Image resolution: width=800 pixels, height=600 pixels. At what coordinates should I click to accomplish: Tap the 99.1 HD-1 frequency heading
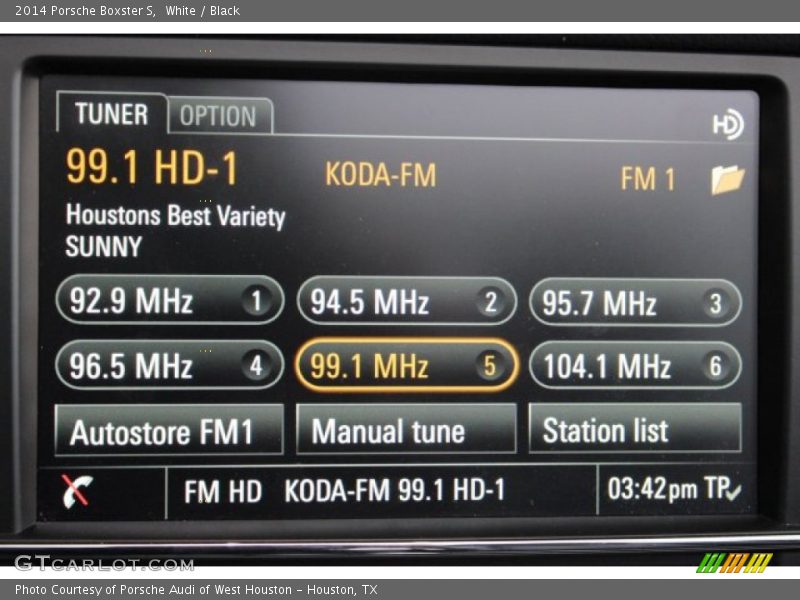click(x=152, y=167)
